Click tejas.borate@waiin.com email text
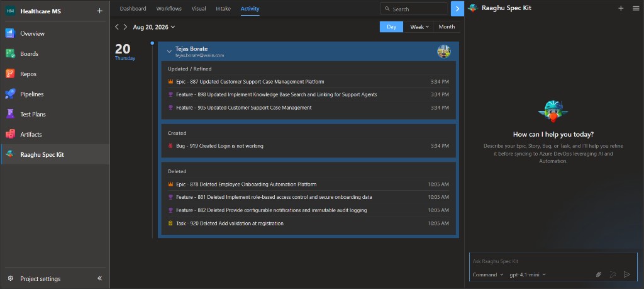Image resolution: width=644 pixels, height=289 pixels. pos(199,55)
